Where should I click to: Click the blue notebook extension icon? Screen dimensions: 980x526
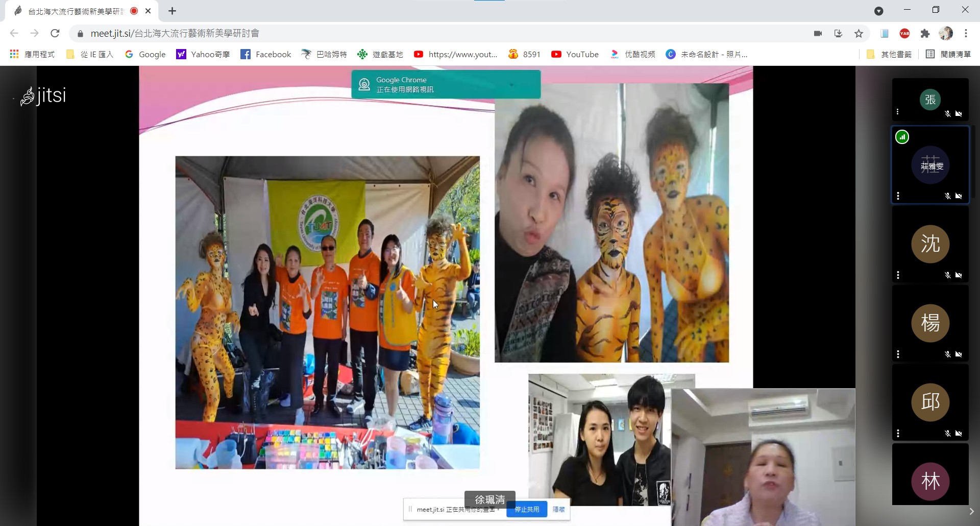pos(885,34)
